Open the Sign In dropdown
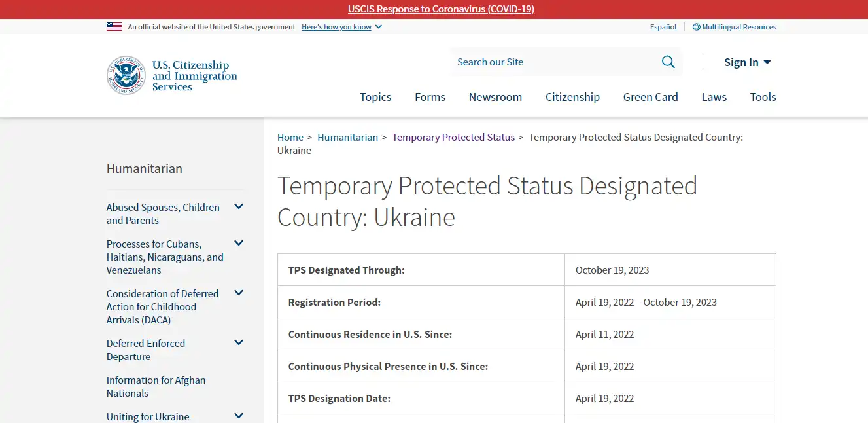 (x=747, y=62)
